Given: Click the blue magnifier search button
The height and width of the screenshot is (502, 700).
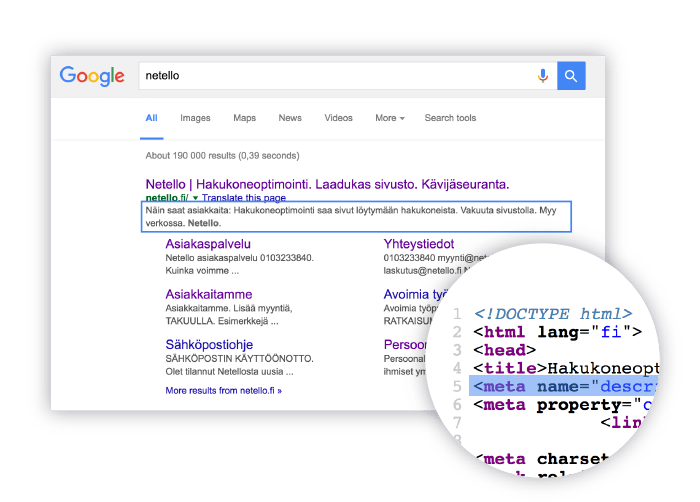Looking at the screenshot, I should click(x=571, y=76).
